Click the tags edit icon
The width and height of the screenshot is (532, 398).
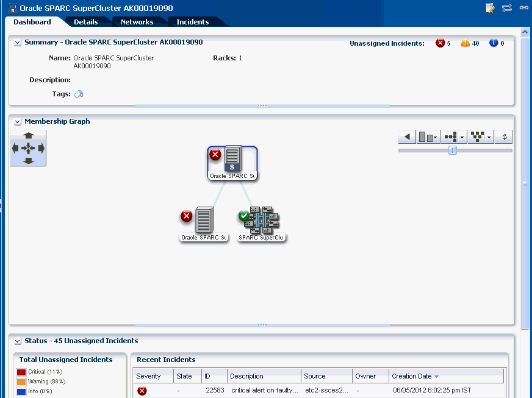point(78,94)
